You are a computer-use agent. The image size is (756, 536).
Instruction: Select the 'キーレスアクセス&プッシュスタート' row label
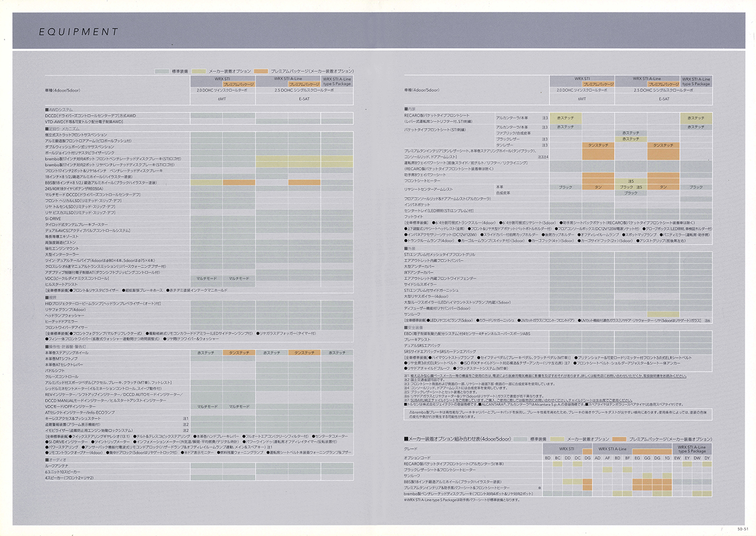(72, 419)
